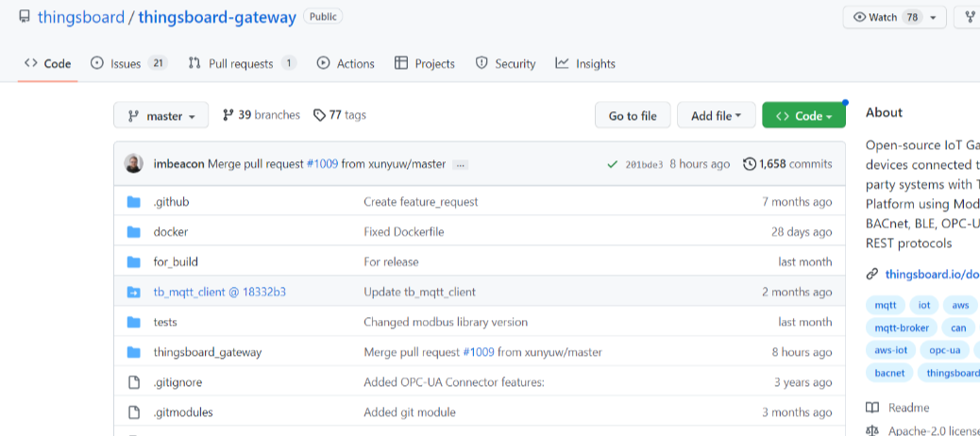Open the Watch dropdown
The image size is (980, 436).
pos(894,18)
